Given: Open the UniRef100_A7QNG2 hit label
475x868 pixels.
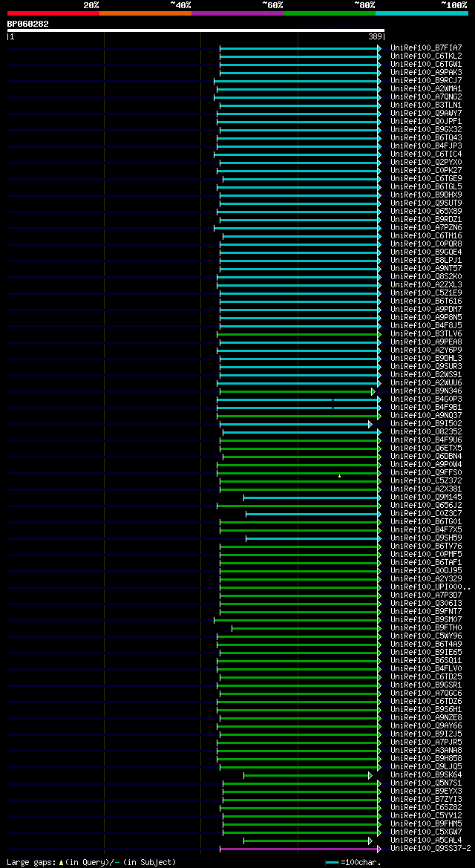Looking at the screenshot, I should (x=426, y=97).
